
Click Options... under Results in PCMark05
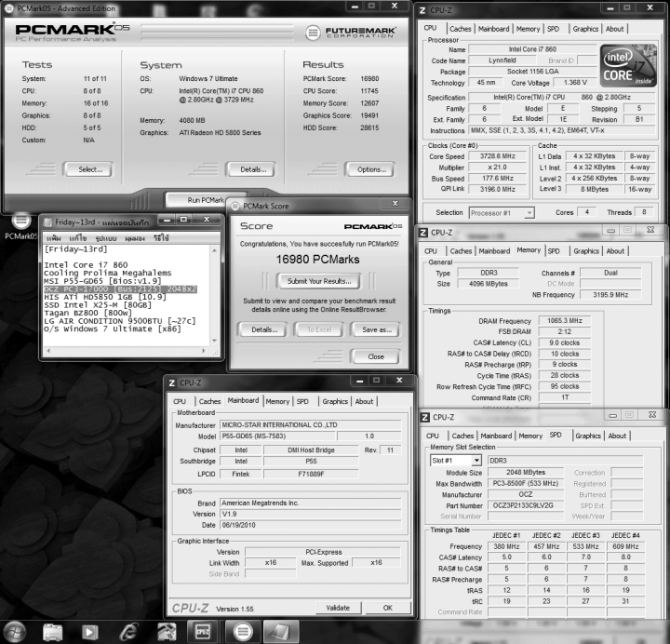point(369,169)
